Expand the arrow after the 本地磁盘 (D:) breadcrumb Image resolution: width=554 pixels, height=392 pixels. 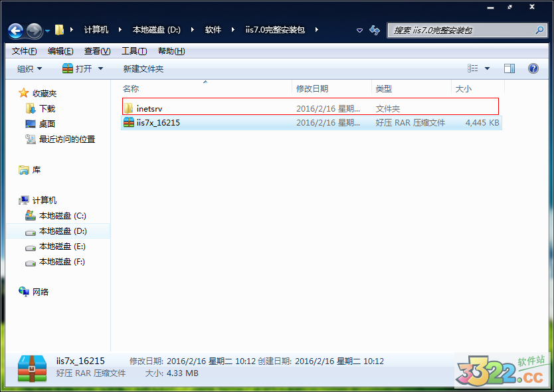pos(193,30)
